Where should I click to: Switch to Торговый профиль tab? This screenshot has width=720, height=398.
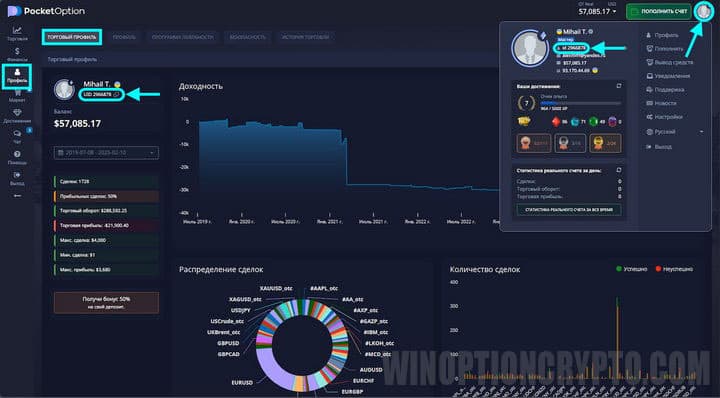[x=72, y=37]
